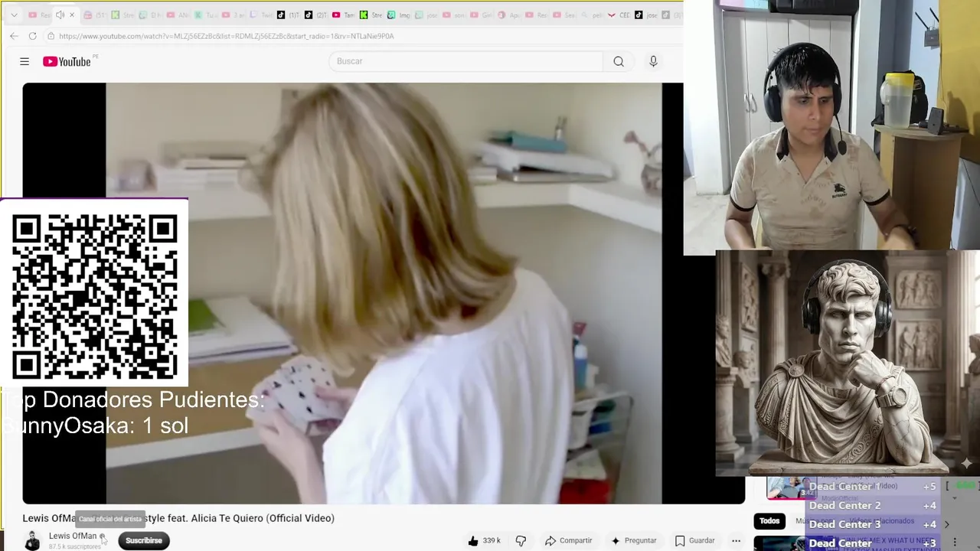
Task: Switch to the first 'Res' YouTube tab
Action: [39, 15]
